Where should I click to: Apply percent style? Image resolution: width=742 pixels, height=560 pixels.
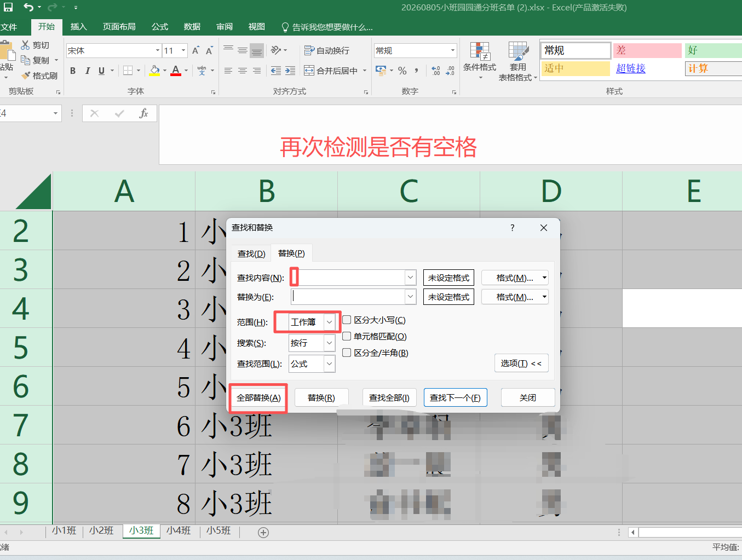(402, 71)
